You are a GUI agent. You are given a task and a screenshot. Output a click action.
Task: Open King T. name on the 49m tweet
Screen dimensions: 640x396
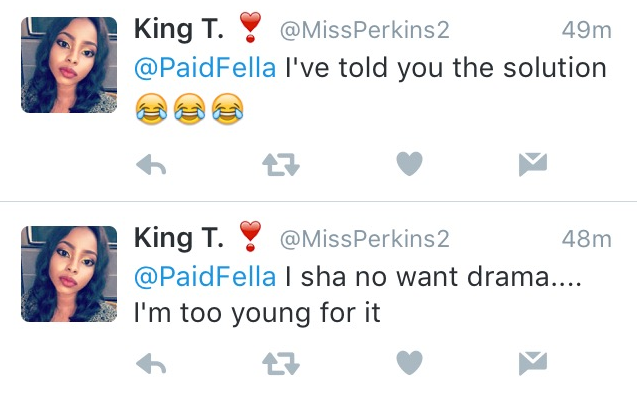click(x=179, y=30)
